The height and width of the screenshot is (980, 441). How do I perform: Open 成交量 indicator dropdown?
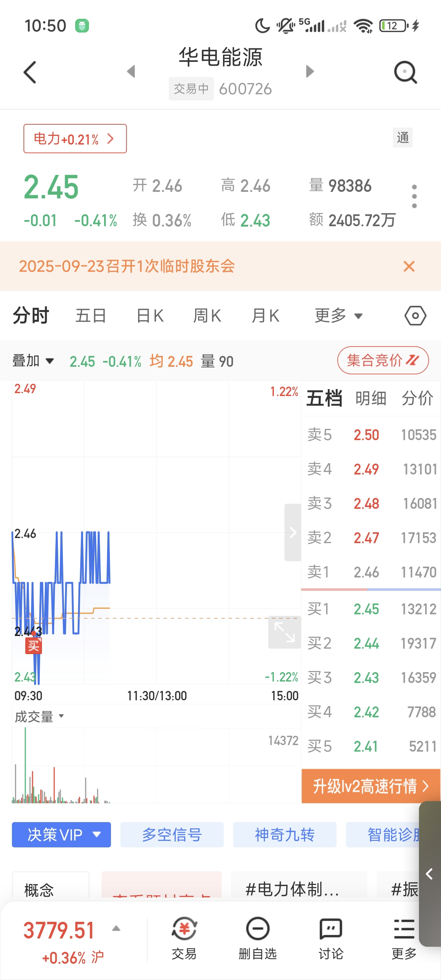coord(39,717)
